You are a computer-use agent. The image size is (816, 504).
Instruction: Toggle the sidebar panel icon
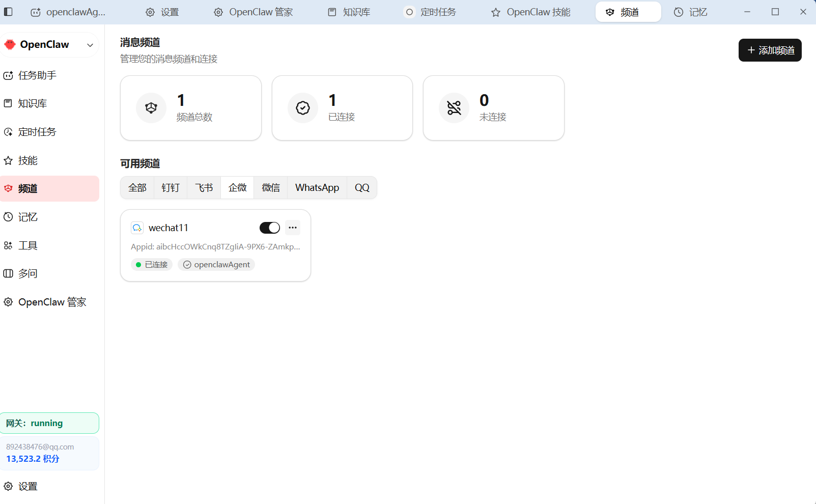point(8,12)
